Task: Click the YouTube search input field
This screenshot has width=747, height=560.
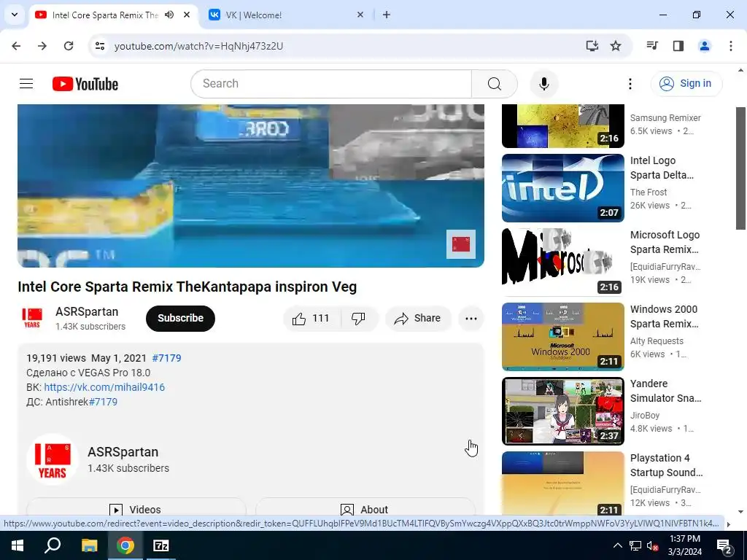Action: [331, 84]
